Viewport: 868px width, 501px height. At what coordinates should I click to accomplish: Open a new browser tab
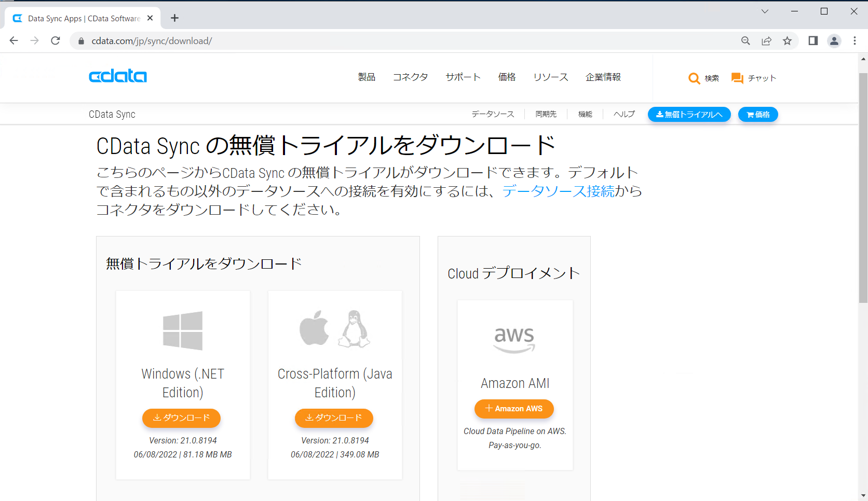coord(175,18)
